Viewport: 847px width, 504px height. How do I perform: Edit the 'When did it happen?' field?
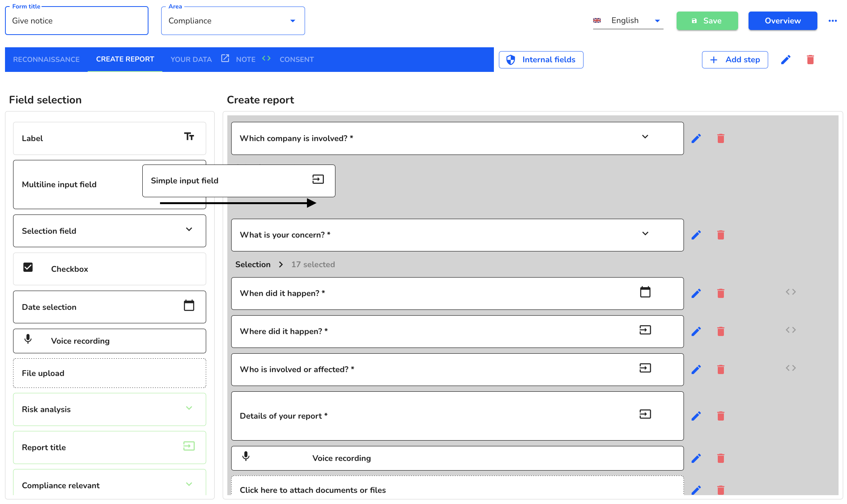tap(696, 293)
